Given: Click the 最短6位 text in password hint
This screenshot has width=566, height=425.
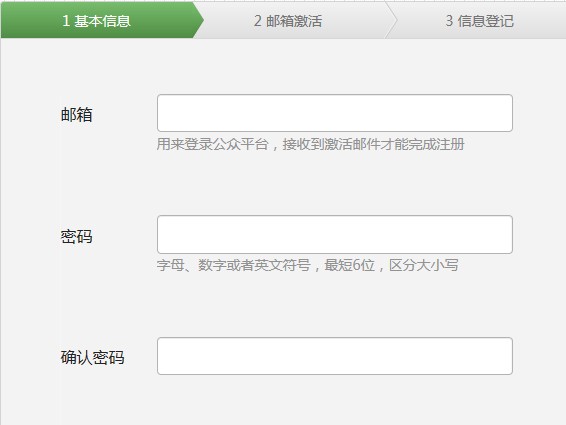Looking at the screenshot, I should 349,265.
